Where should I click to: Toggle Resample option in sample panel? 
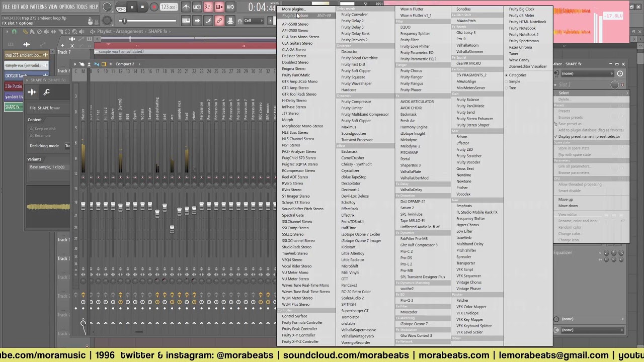tap(40, 135)
